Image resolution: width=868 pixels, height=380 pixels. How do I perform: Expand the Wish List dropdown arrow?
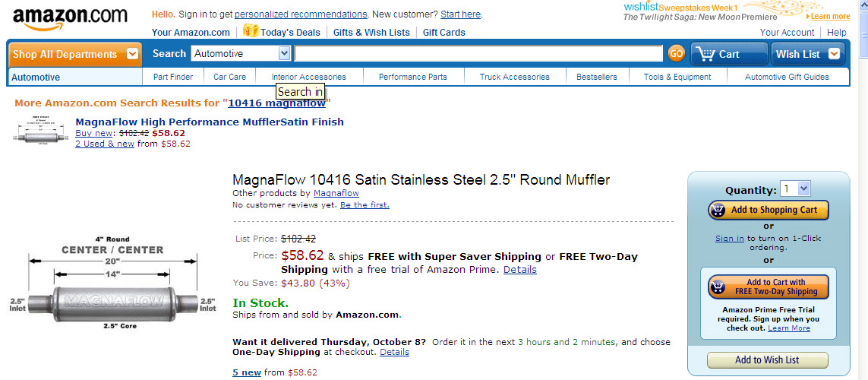834,54
